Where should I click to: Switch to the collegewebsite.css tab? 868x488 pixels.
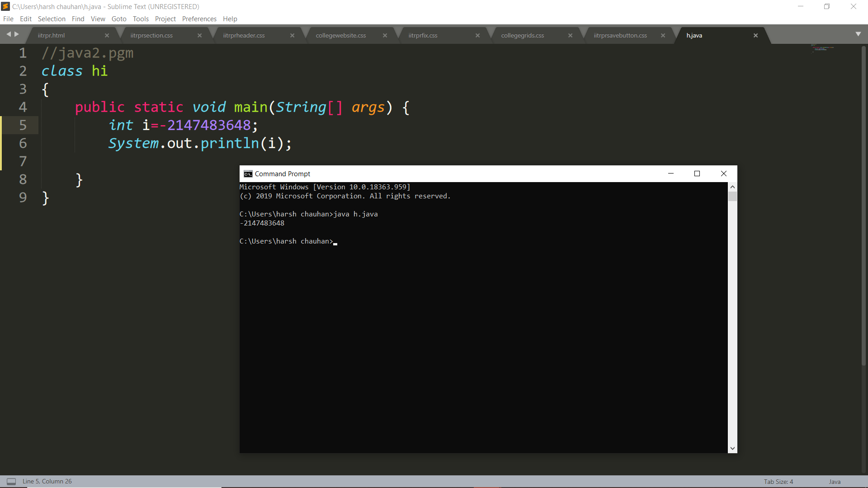click(340, 35)
